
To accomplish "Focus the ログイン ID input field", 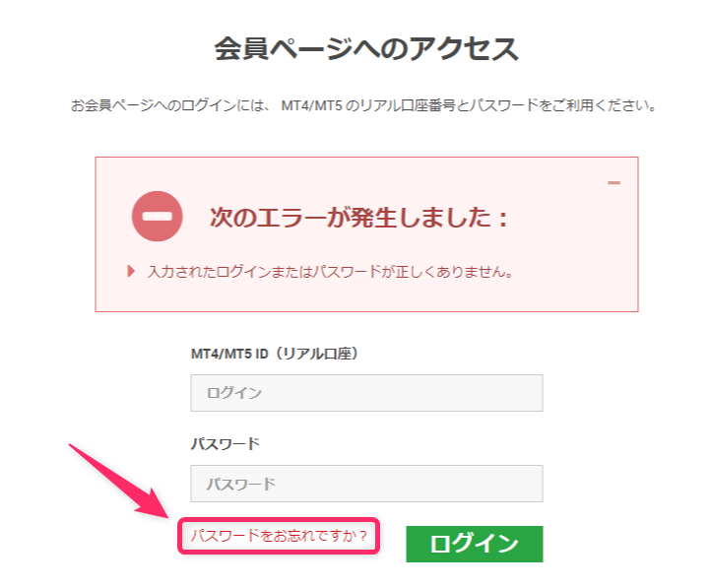I will pyautogui.click(x=366, y=393).
